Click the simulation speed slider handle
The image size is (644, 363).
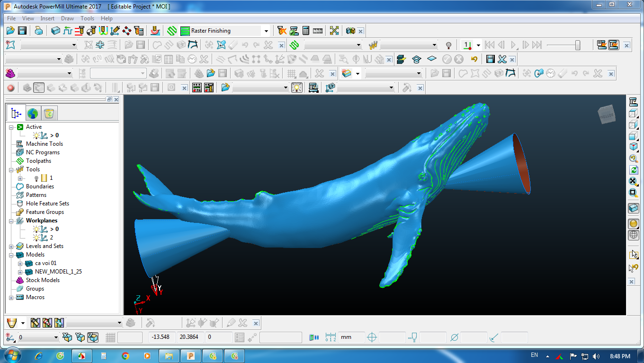578,45
